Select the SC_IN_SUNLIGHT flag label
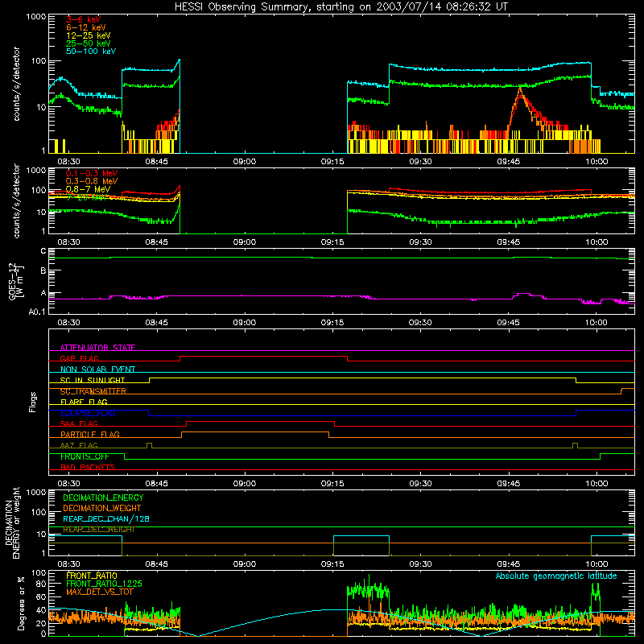 pyautogui.click(x=93, y=380)
